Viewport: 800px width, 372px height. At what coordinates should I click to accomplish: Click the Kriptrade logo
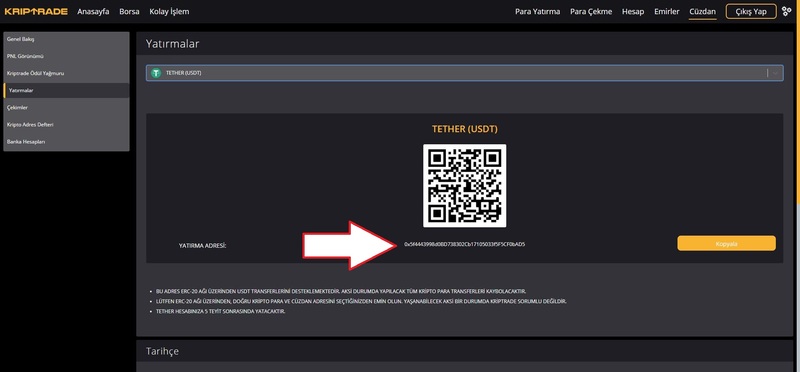pyautogui.click(x=36, y=11)
